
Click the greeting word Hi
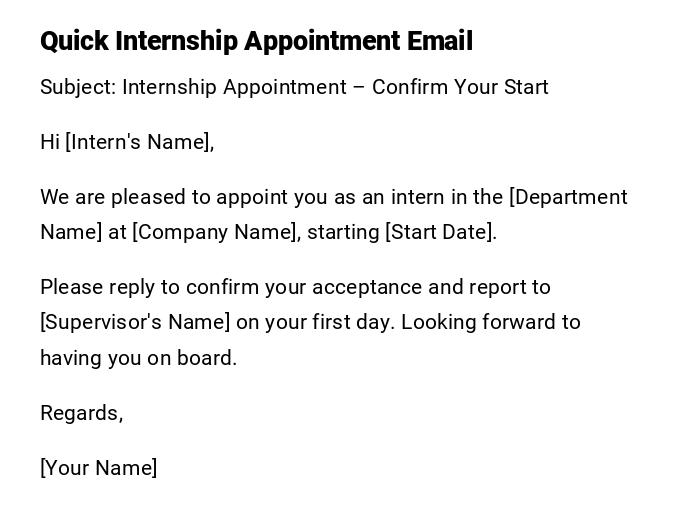[50, 143]
